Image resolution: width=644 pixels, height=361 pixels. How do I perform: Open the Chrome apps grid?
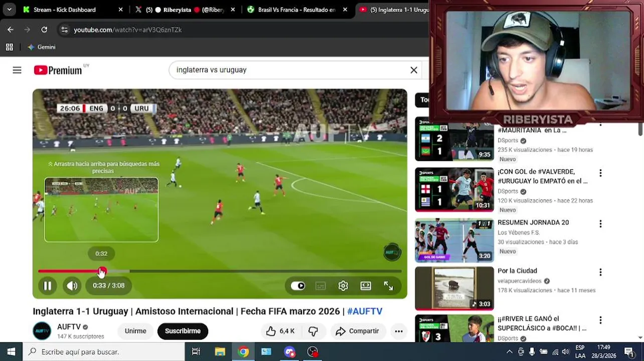9,47
